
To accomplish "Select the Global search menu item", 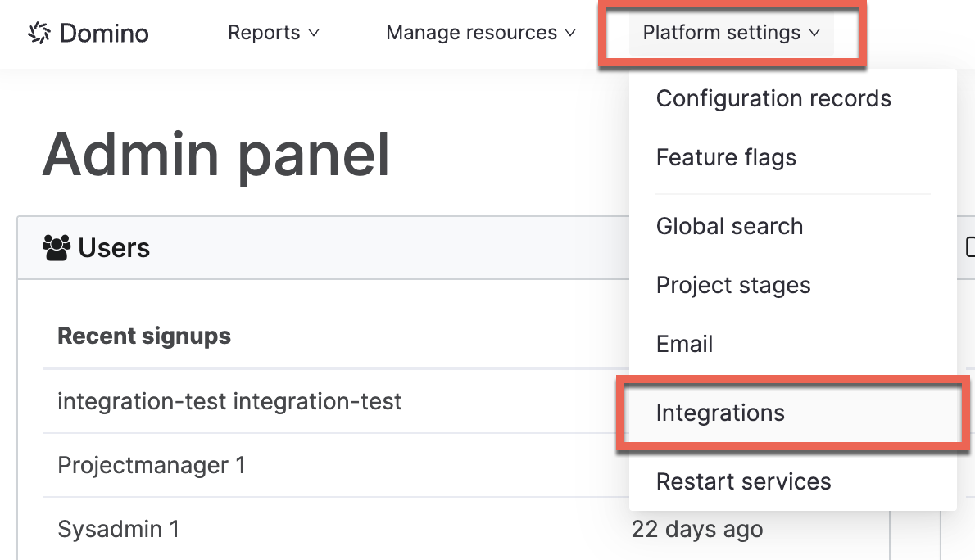I will coord(729,226).
